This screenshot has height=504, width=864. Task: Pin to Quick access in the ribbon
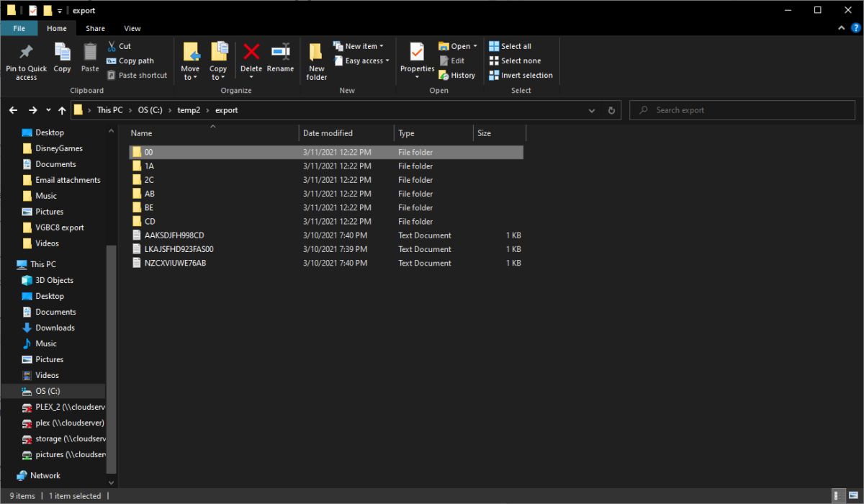[26, 61]
